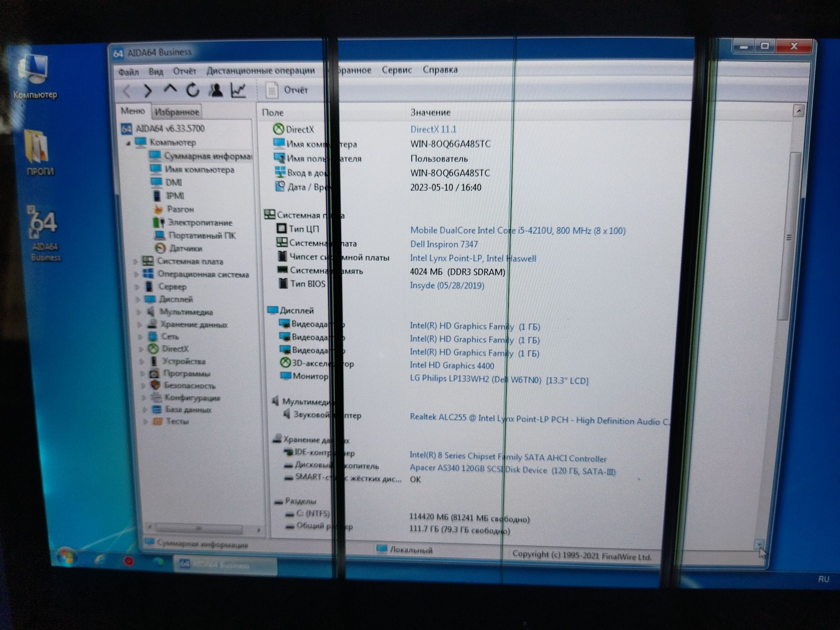840x630 pixels.
Task: Select Имя компьютера tree item
Action: (x=192, y=170)
